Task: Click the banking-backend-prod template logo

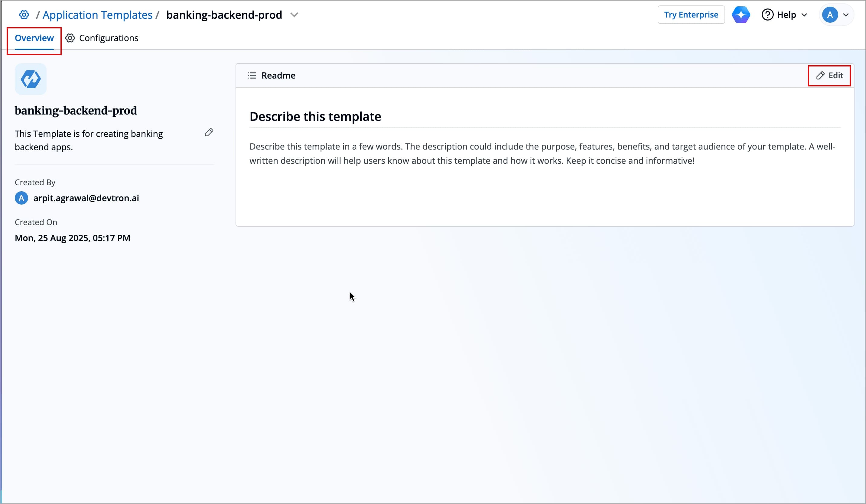Action: (x=30, y=79)
